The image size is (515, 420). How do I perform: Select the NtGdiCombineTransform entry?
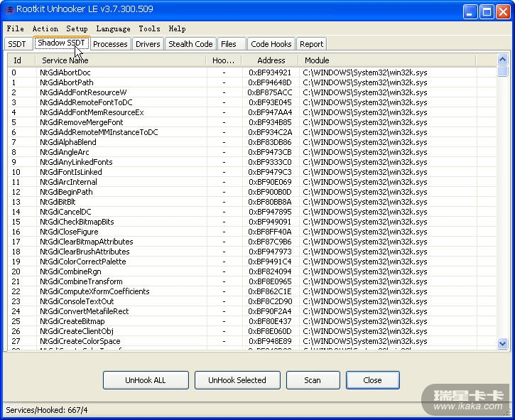point(252,281)
